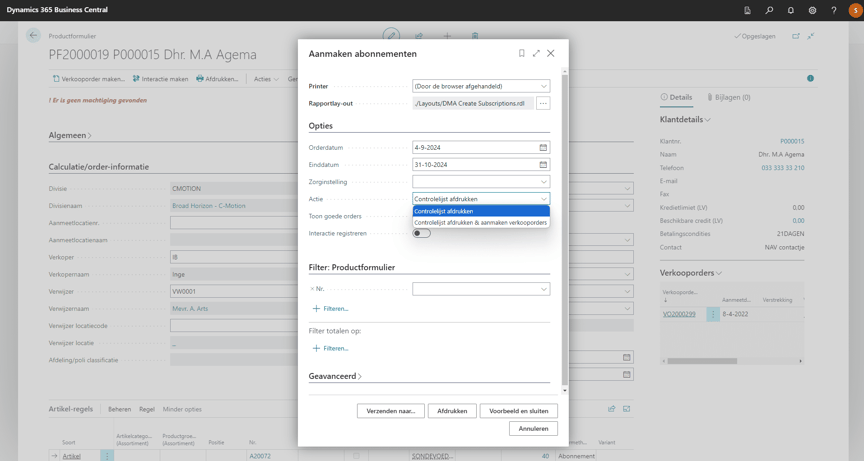Collapse the Actie dropdown
The height and width of the screenshot is (461, 864).
(543, 199)
